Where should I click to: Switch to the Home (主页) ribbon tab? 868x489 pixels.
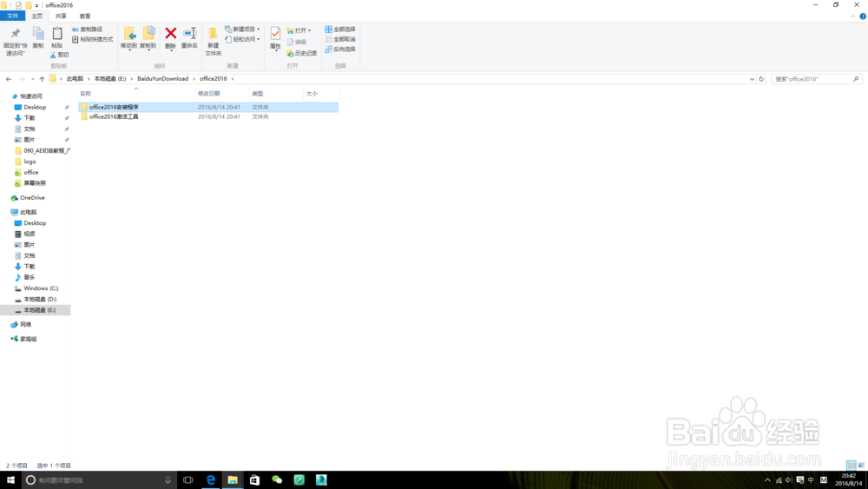tap(37, 16)
